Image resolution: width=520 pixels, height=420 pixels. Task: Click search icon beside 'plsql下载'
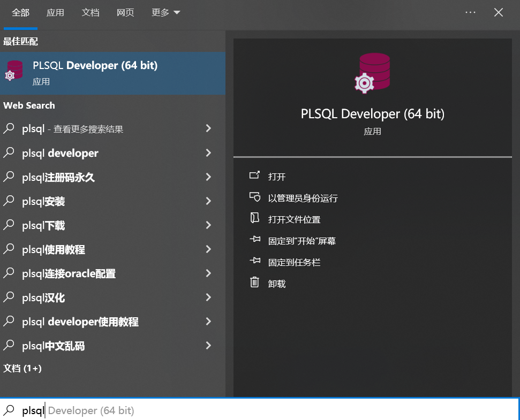tap(9, 225)
